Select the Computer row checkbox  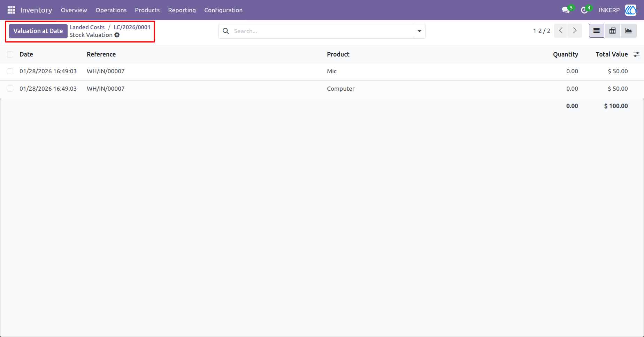click(10, 89)
